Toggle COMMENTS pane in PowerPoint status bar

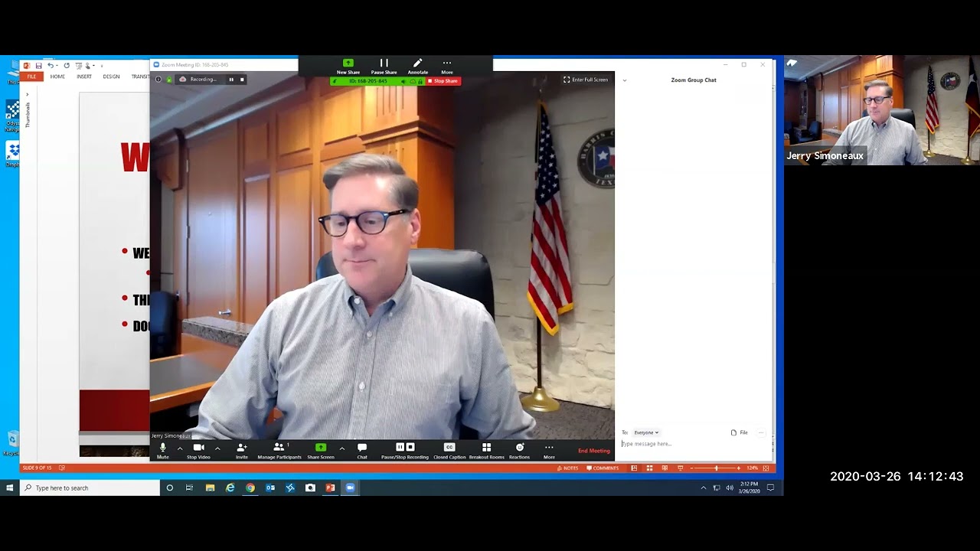tap(602, 468)
